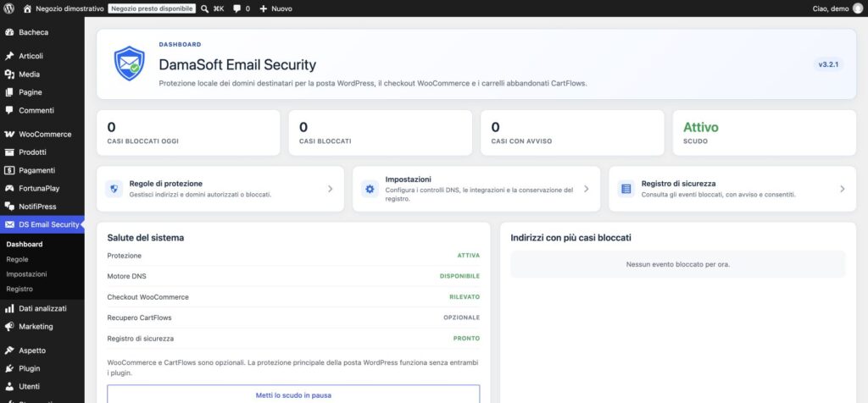The image size is (868, 403).
Task: Click the PRONTO status of Registro di sicurezza
Action: coord(467,339)
